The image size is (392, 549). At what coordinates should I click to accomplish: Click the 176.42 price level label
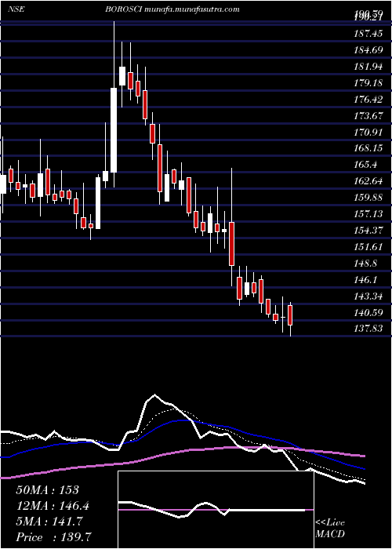368,99
